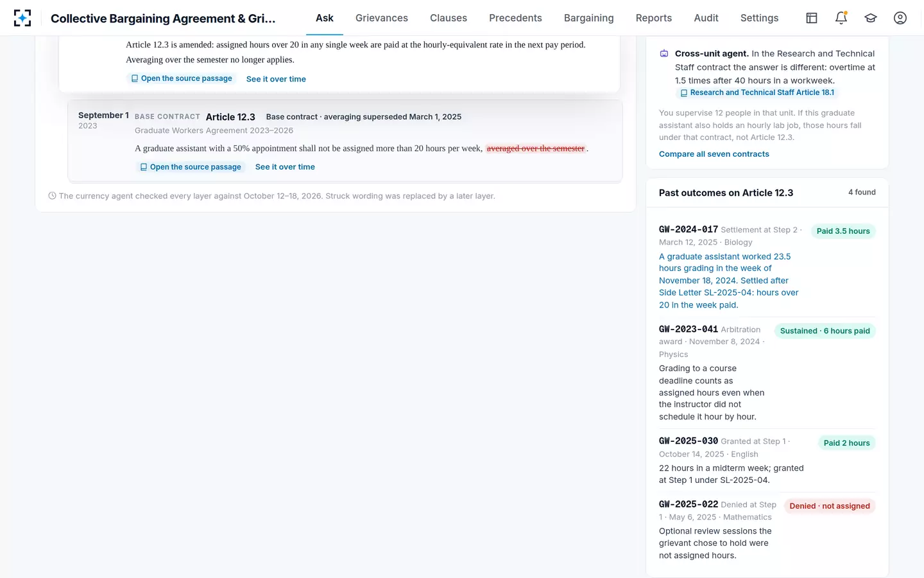
Task: Switch to the Audit tab
Action: (706, 18)
